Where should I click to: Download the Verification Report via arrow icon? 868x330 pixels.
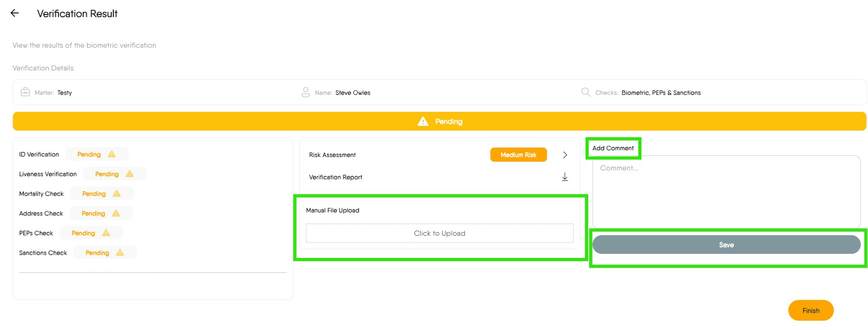[x=565, y=177]
